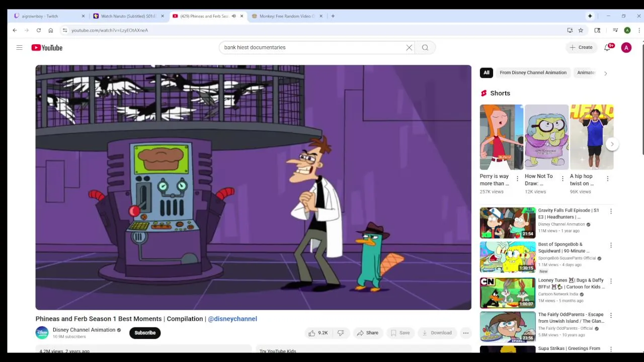Click the address bar URL
Image resolution: width=644 pixels, height=362 pixels.
coord(110,30)
